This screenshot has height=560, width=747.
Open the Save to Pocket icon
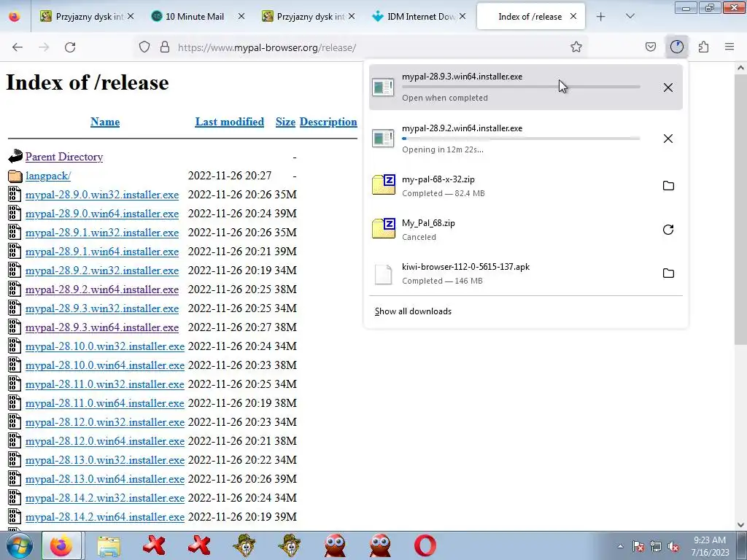pyautogui.click(x=651, y=47)
